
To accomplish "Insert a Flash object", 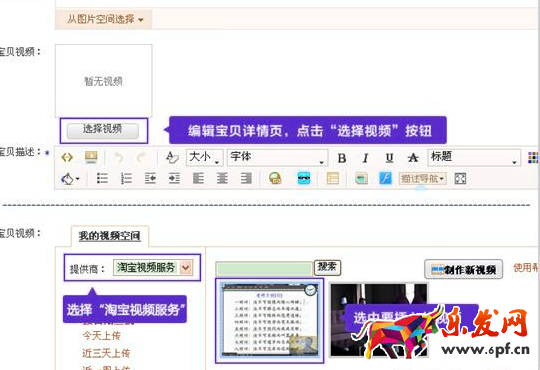I will click(385, 178).
